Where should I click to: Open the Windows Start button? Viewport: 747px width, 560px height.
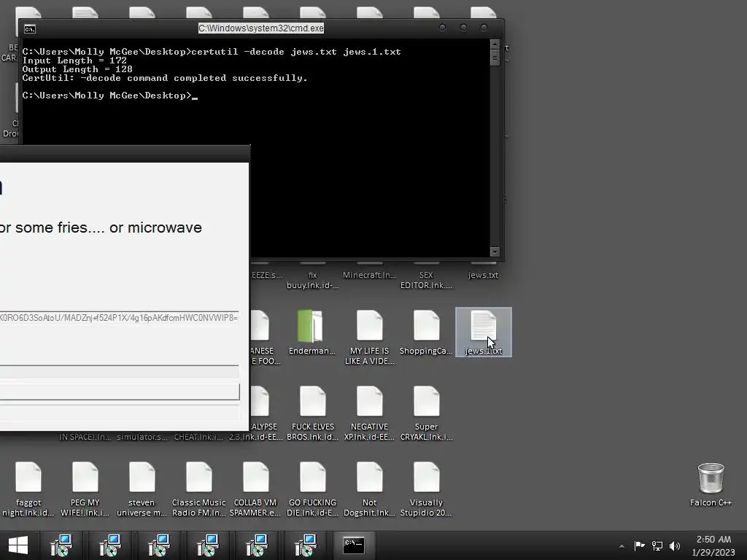18,545
